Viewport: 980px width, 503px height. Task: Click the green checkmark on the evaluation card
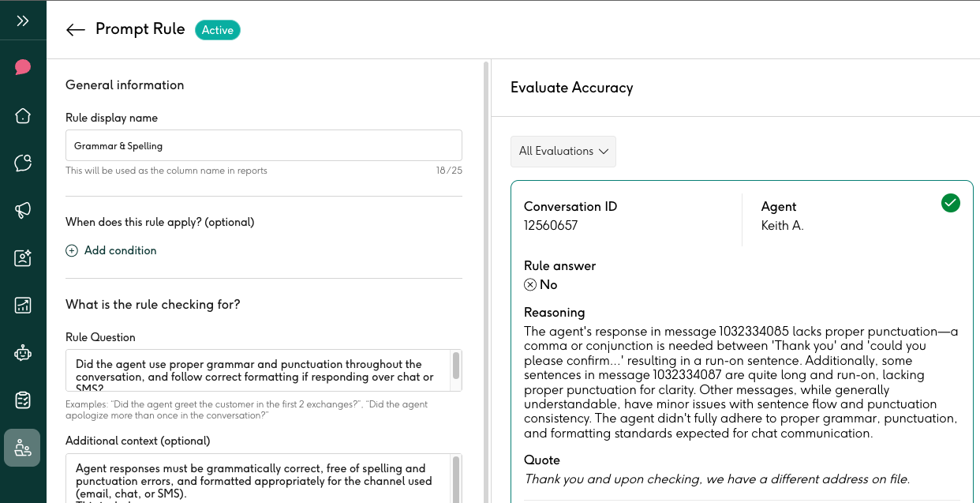click(951, 203)
